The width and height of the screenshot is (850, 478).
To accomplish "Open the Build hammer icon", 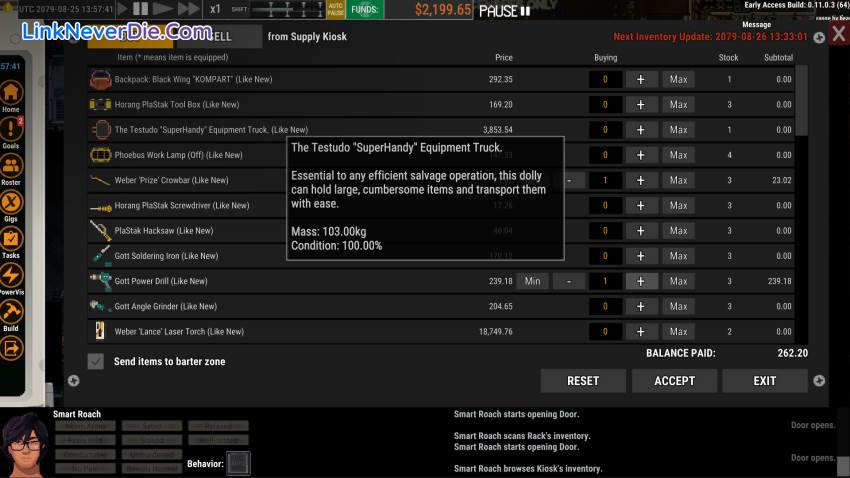I will (x=11, y=312).
